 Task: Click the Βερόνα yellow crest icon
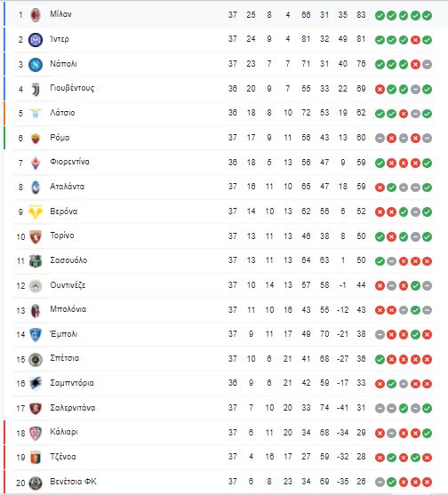pos(36,212)
